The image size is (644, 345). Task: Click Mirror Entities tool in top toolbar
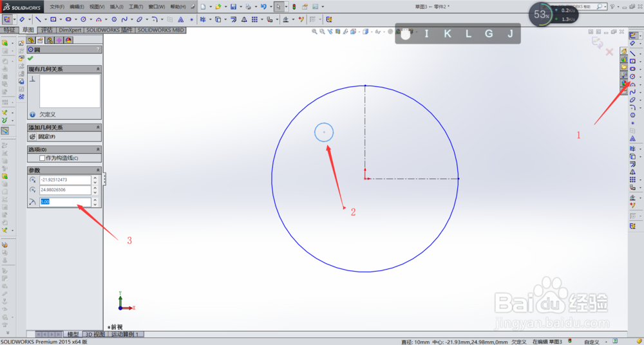click(x=244, y=19)
